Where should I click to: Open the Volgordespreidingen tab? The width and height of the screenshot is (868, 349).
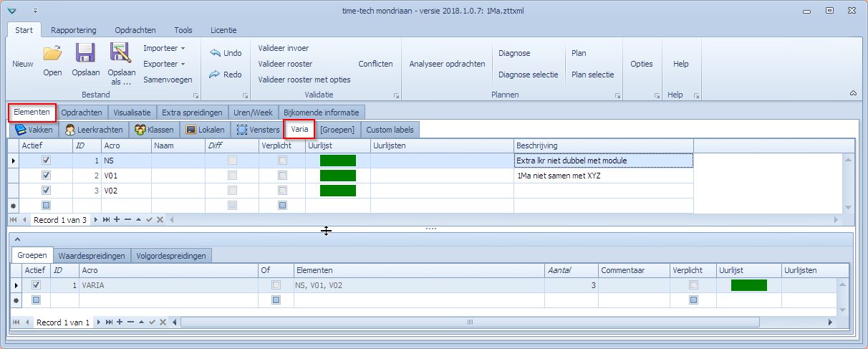(x=172, y=256)
